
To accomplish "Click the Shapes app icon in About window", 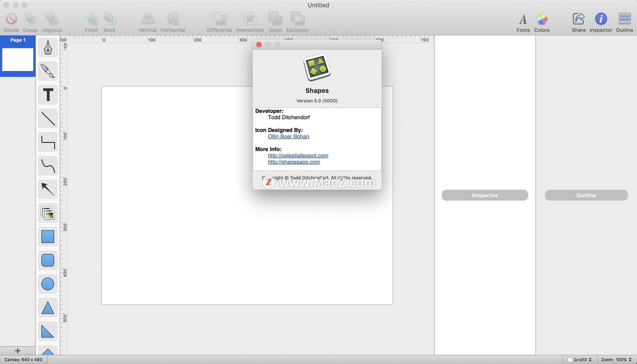I will [x=317, y=67].
